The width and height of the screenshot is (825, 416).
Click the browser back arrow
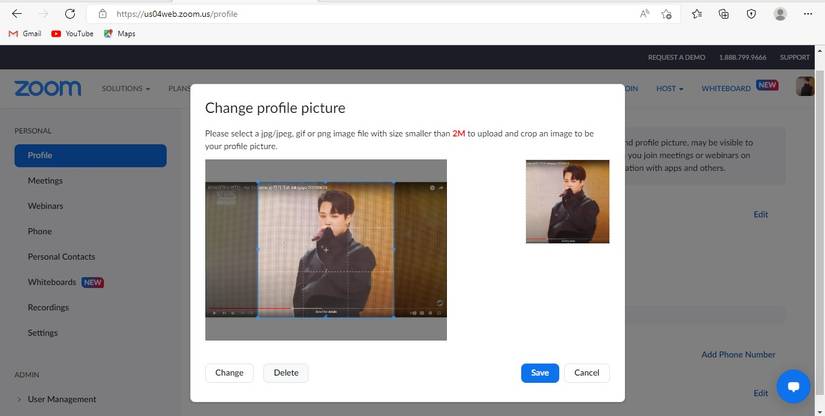17,14
